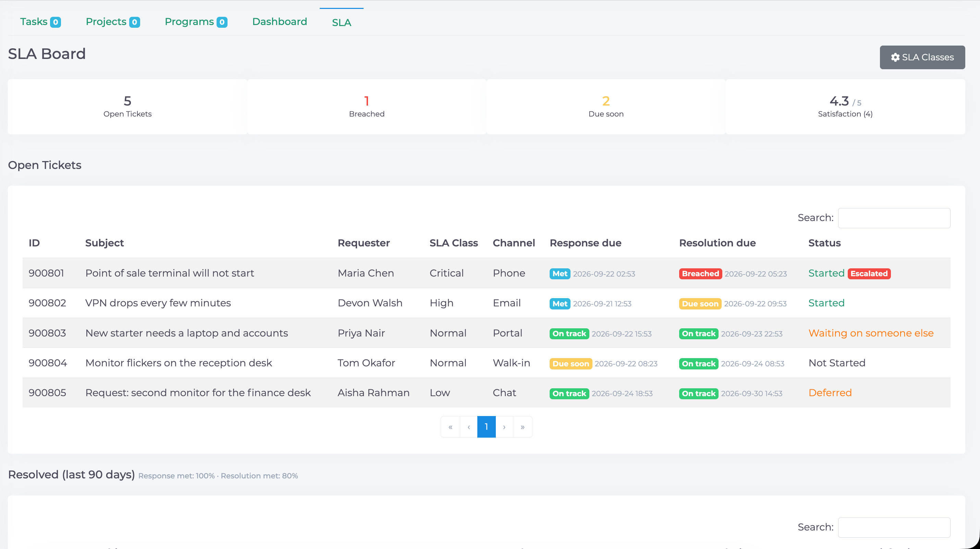Click ticket ID 900805

tap(47, 393)
